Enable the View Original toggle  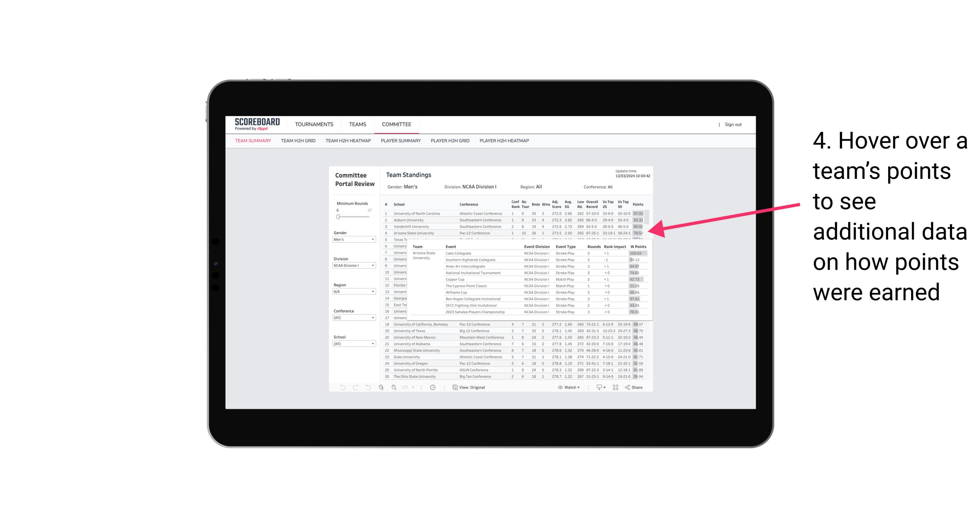[471, 387]
